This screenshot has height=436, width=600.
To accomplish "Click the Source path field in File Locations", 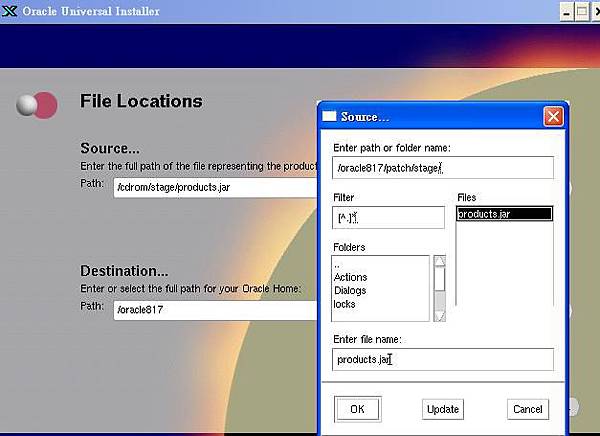I will [x=215, y=188].
